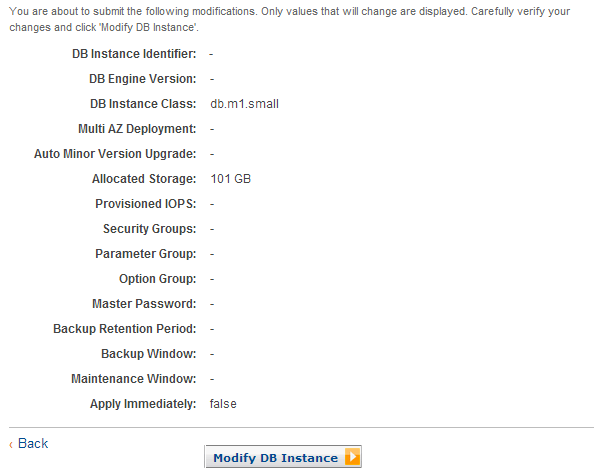Click the Backup Retention Period label
Screen dimensions: 597x474
(x=125, y=329)
